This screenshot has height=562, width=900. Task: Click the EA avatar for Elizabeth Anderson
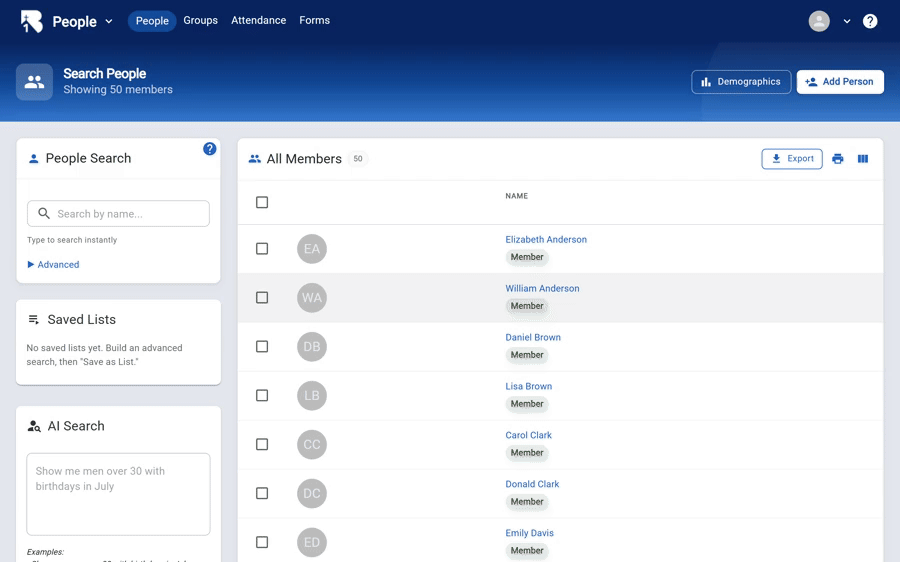312,249
